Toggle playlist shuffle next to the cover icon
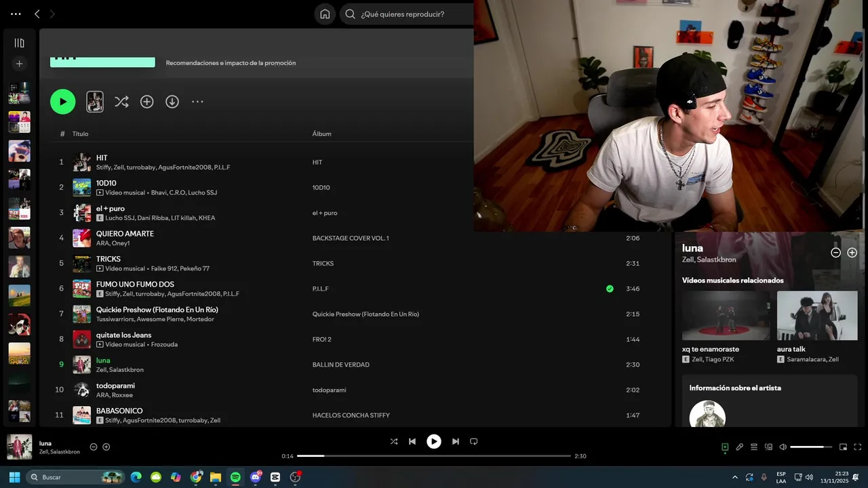The image size is (868, 488). (x=121, y=102)
